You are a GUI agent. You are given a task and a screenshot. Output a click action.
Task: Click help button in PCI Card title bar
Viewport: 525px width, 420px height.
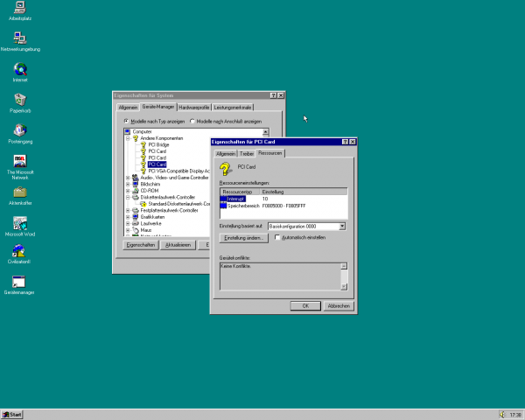tap(346, 142)
